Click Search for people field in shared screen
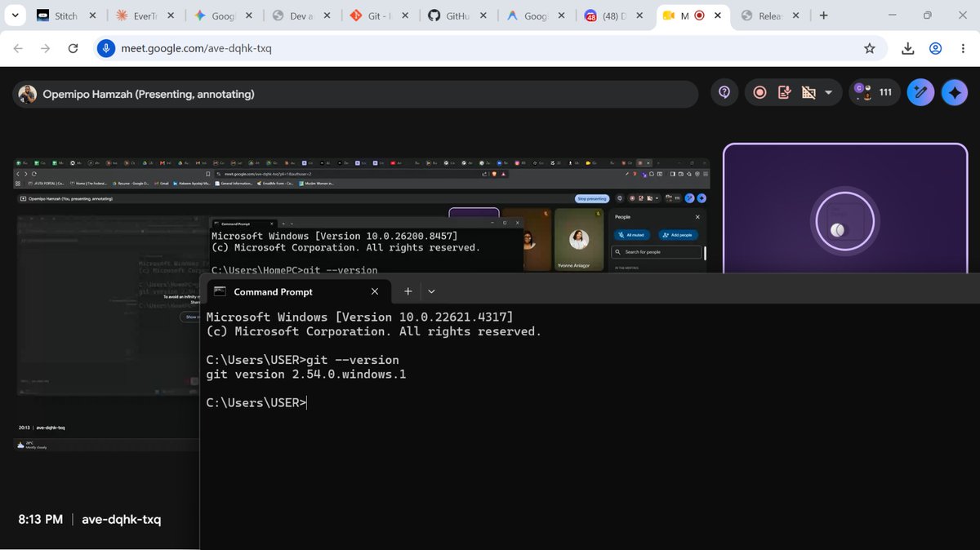This screenshot has width=980, height=550. 657,252
